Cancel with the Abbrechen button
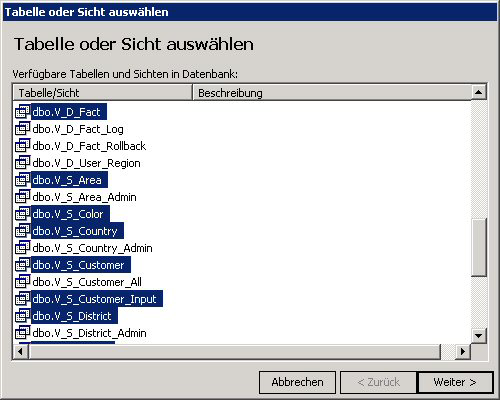Viewport: 500px width, 400px height. (297, 382)
